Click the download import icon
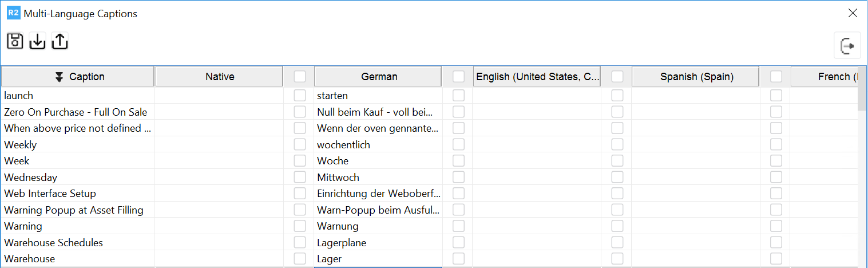868x268 pixels. click(37, 41)
